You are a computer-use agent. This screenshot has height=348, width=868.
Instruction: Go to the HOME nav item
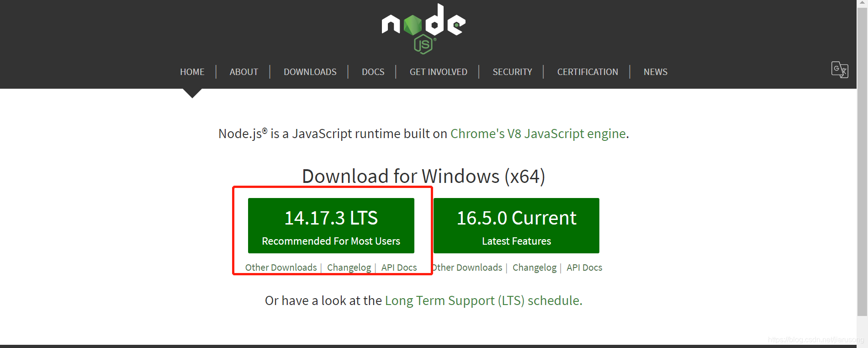tap(192, 72)
